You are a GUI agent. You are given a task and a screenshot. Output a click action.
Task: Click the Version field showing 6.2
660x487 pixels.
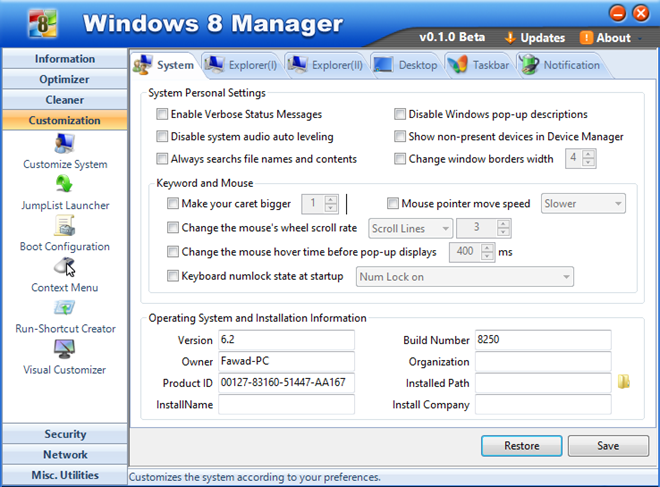[x=286, y=340]
